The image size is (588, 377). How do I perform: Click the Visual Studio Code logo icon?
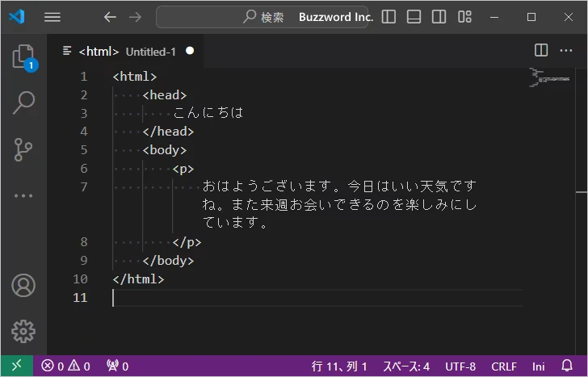click(x=17, y=16)
